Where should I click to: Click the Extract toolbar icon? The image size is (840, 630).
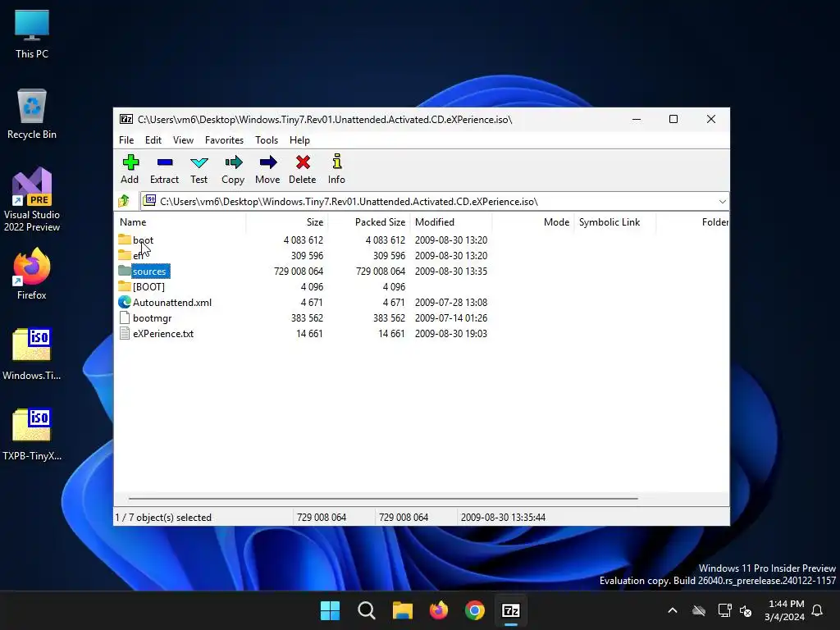click(165, 162)
